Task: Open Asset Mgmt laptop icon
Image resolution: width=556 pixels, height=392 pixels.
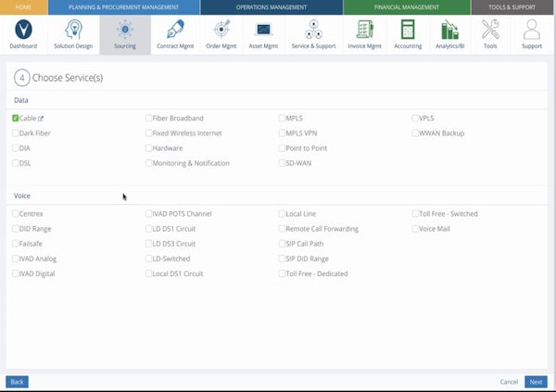Action: click(263, 30)
